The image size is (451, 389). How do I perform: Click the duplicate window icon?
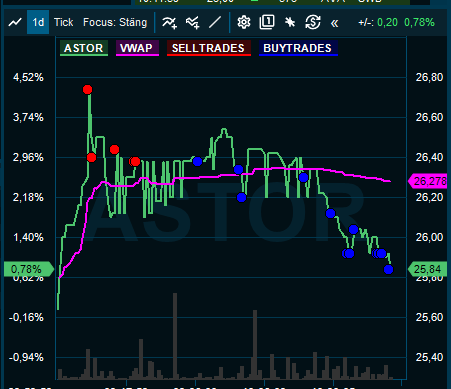coord(267,22)
